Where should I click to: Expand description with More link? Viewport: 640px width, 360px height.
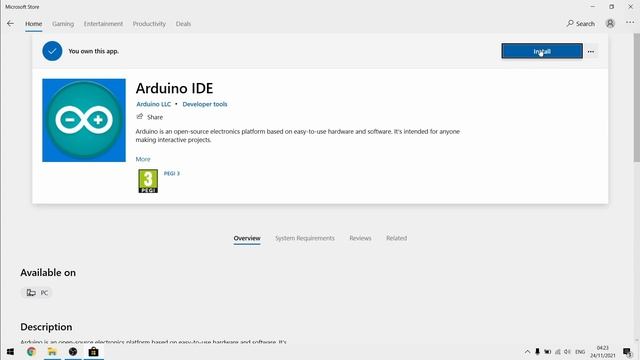(x=143, y=159)
